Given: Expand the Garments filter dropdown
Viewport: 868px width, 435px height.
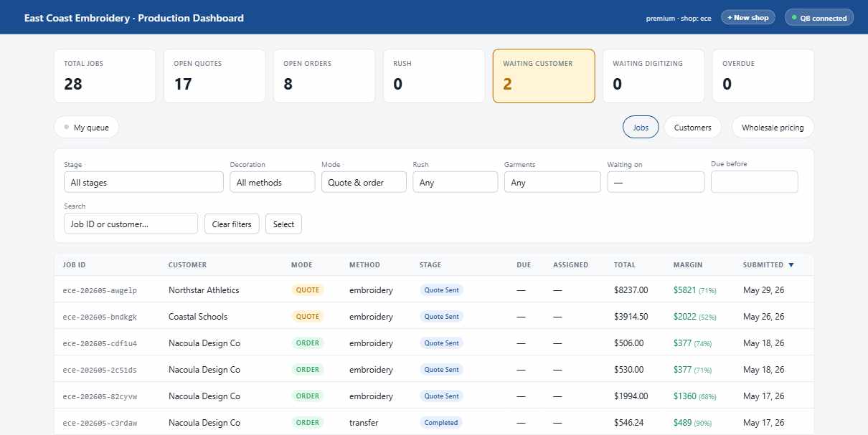Looking at the screenshot, I should [552, 182].
